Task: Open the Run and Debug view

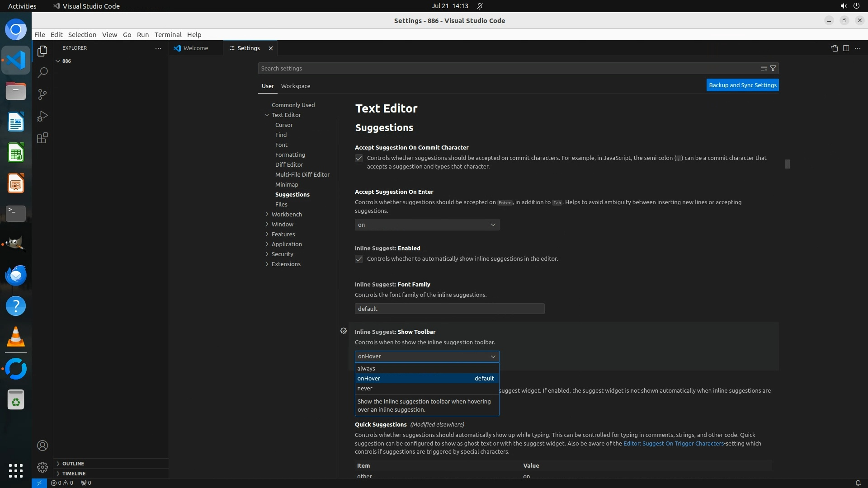Action: point(42,116)
